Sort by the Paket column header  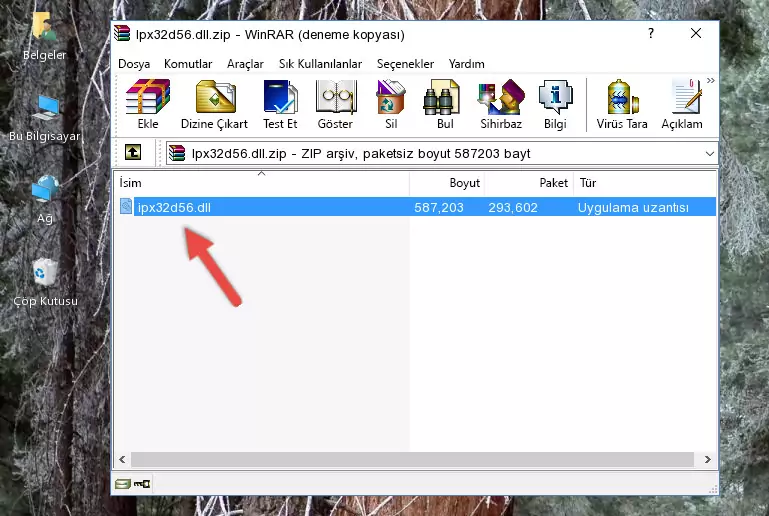[x=529, y=183]
